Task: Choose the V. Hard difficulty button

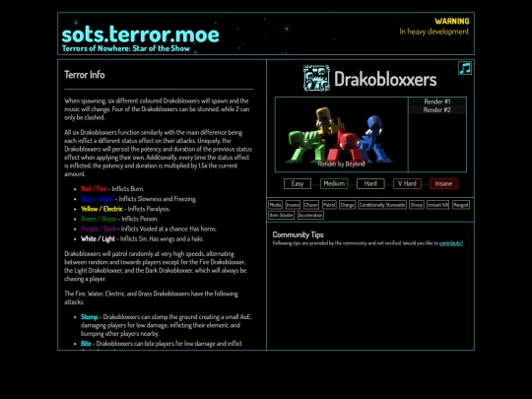Action: pos(407,183)
